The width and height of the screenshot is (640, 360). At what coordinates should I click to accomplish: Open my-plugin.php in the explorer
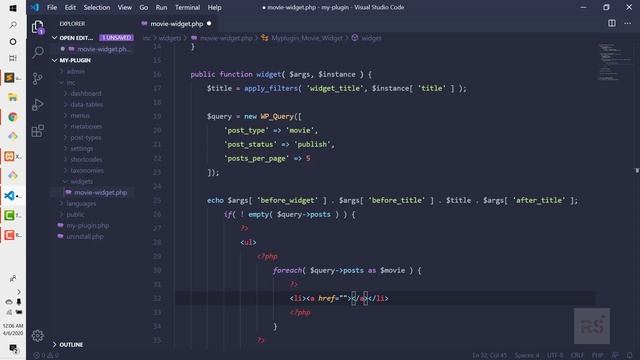(88, 225)
